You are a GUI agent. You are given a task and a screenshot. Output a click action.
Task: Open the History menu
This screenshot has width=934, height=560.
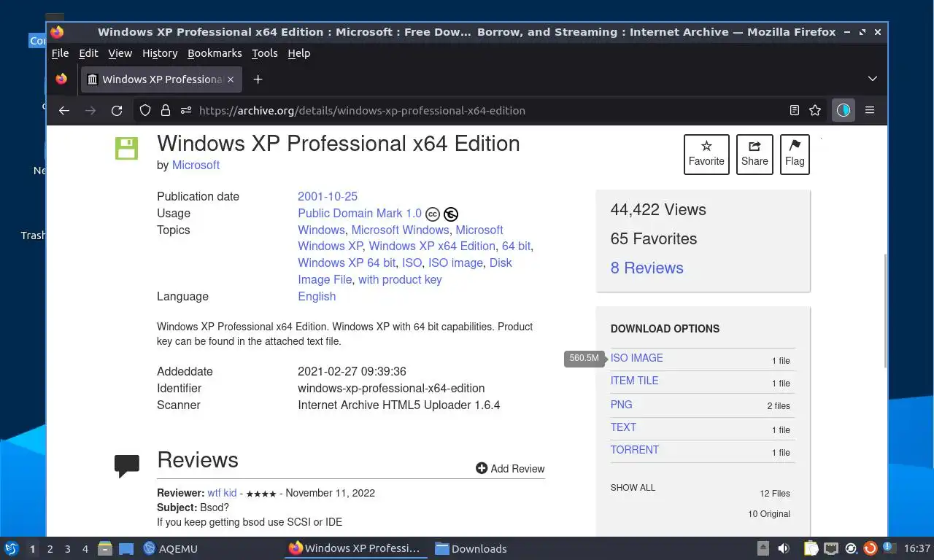[x=160, y=53]
